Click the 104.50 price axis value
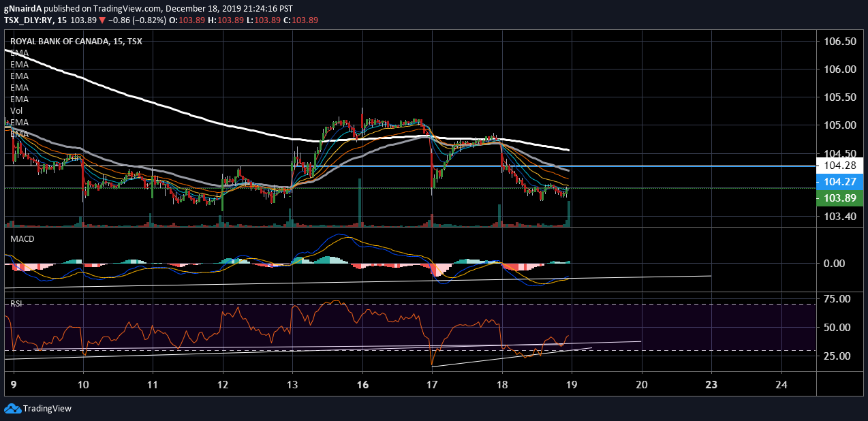This screenshot has width=868, height=421. pyautogui.click(x=839, y=153)
